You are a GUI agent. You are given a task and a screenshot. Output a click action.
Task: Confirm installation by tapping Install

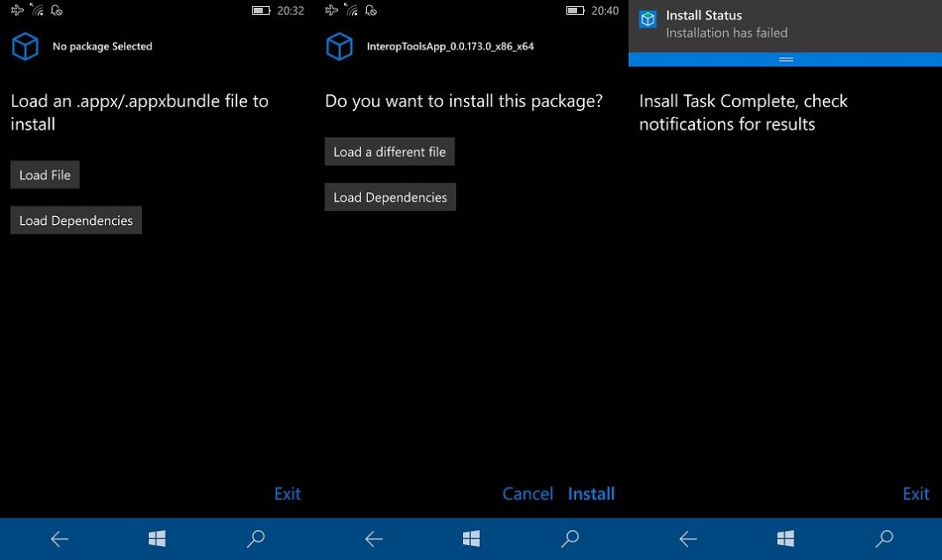591,493
